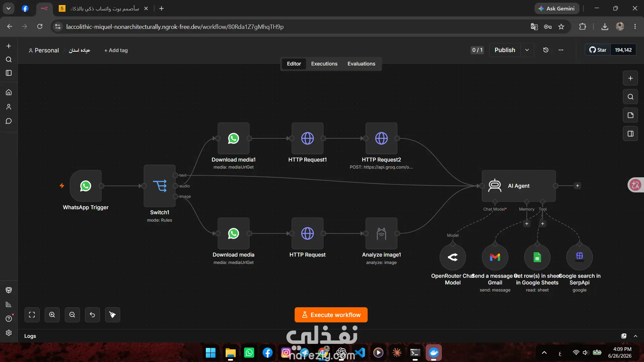Click the 0 / 1 counter badge
Viewport: 644px width, 362px height.
click(477, 50)
